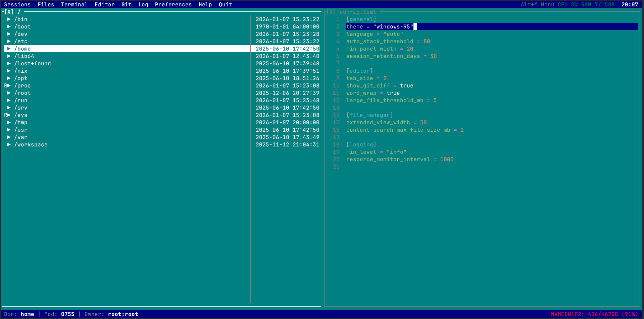
Task: Click the Alt+M Menu hint
Action: tap(537, 4)
